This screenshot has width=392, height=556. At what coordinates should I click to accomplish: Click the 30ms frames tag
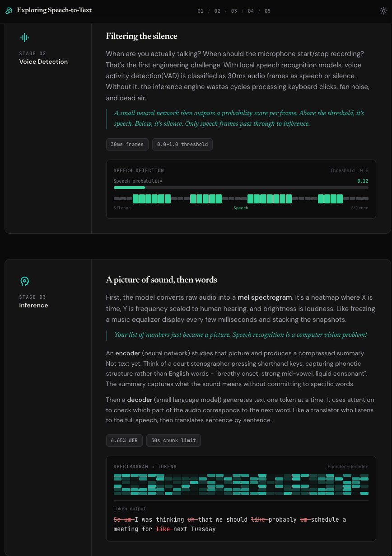coord(127,144)
